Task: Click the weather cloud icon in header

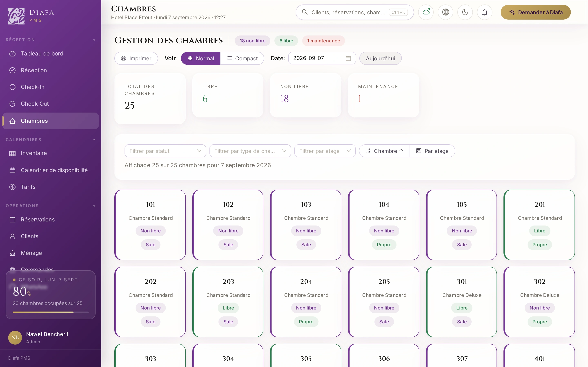Action: (x=426, y=12)
